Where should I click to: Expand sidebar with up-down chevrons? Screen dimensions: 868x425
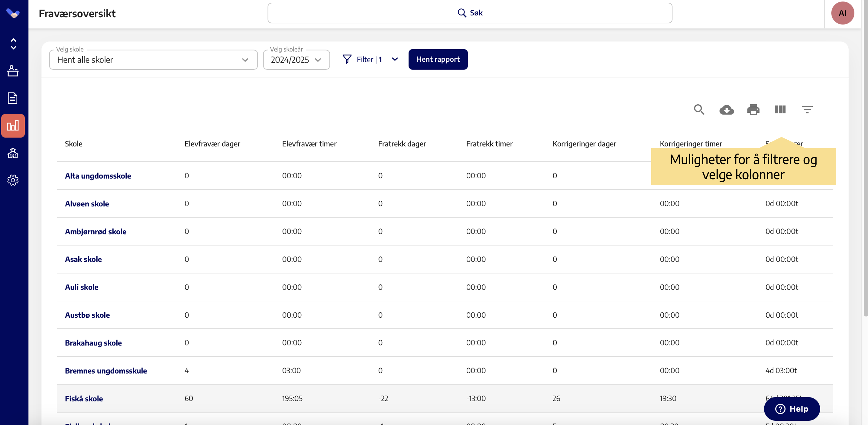[x=13, y=44]
